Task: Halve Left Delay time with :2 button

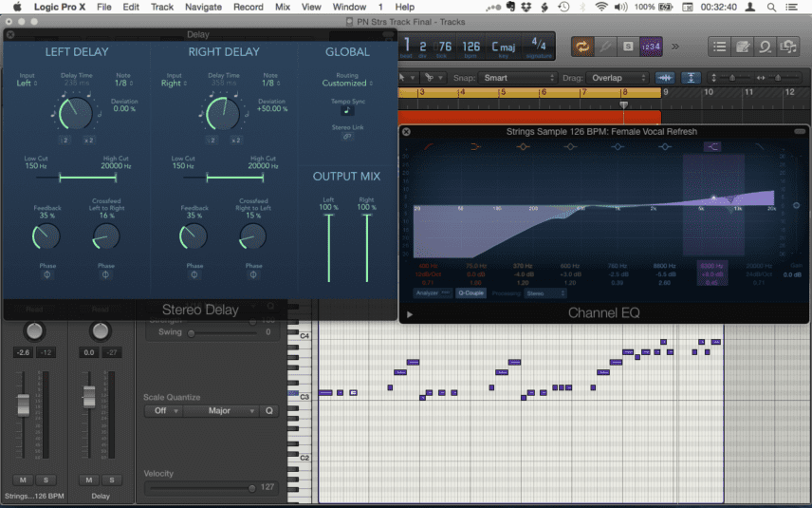Action: coord(65,140)
